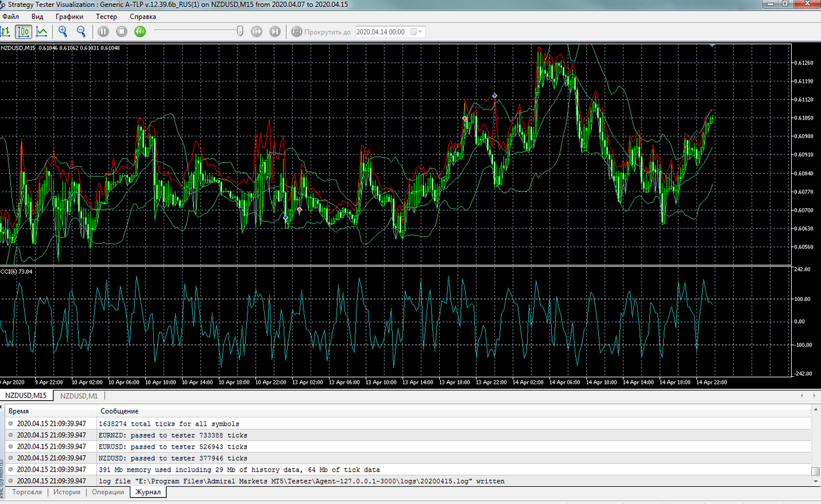The height and width of the screenshot is (504, 821).
Task: Zoom out of the chart
Action: [81, 31]
